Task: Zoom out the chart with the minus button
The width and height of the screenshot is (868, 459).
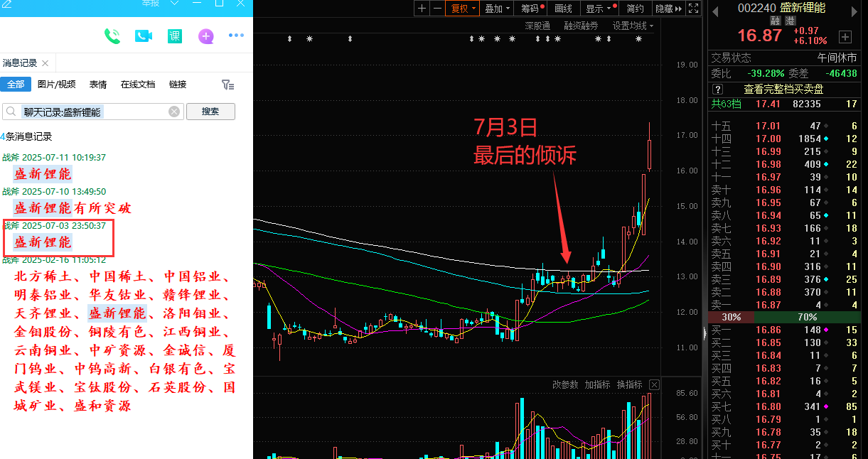Action: pos(436,9)
